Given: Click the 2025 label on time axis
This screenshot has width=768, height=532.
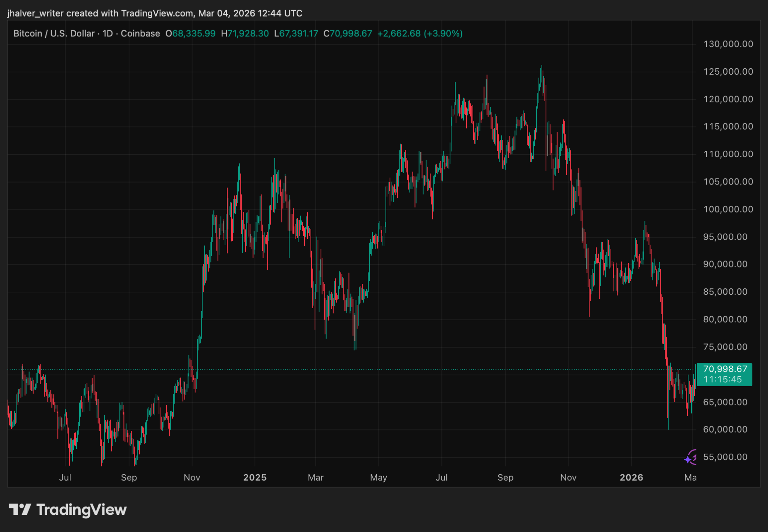Looking at the screenshot, I should click(255, 478).
